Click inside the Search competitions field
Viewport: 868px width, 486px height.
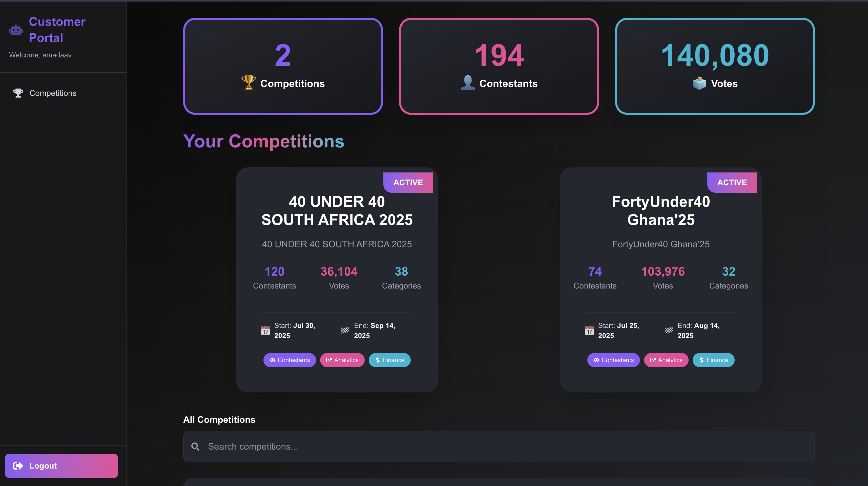coord(404,446)
